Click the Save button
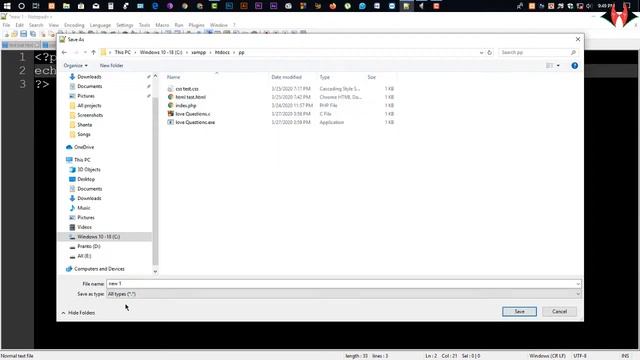Image resolution: width=640 pixels, height=360 pixels. (x=519, y=311)
